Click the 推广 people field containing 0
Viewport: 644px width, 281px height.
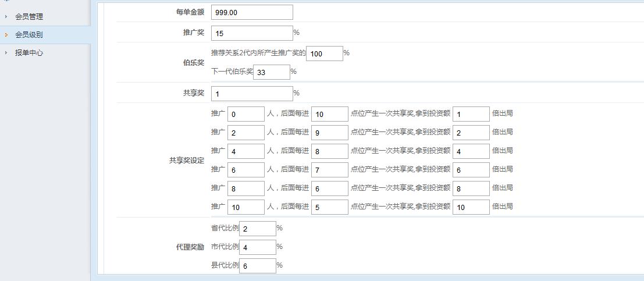(x=245, y=114)
